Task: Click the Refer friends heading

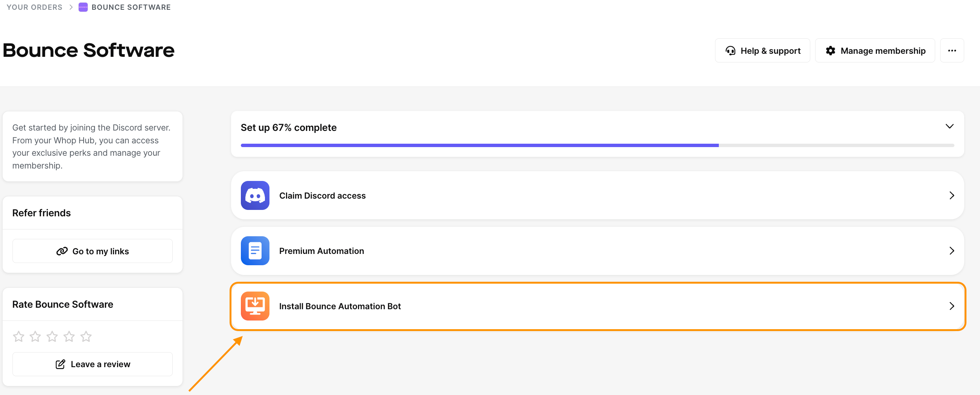Action: coord(41,213)
